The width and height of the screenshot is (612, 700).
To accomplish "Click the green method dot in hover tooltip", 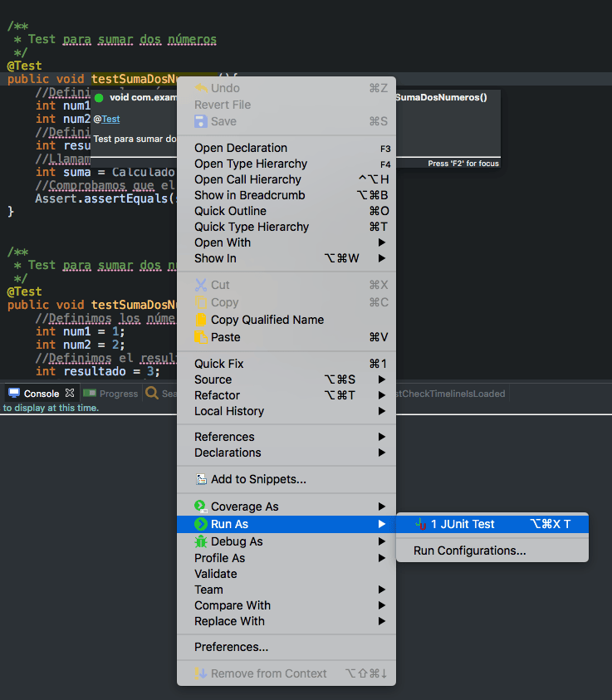I will (99, 98).
